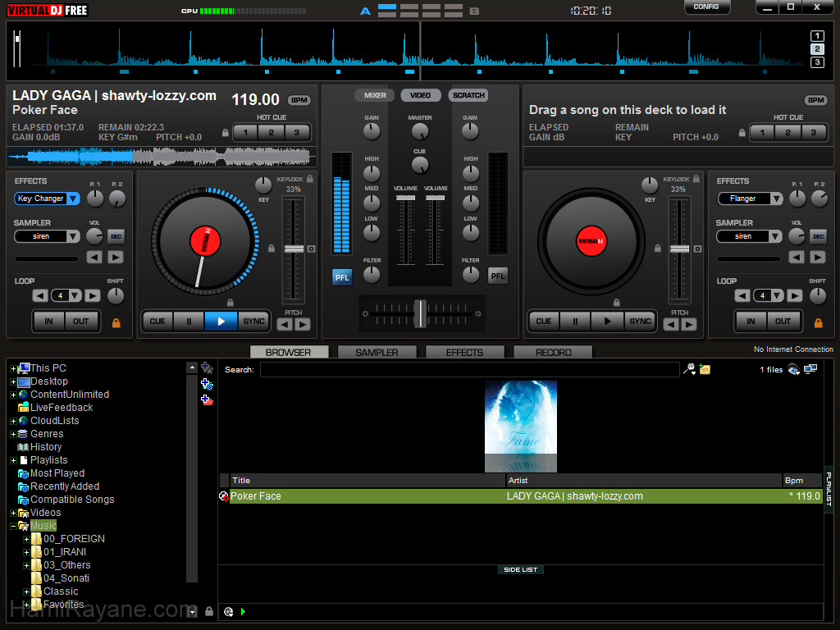Click the add filter folder red plus icon
The width and height of the screenshot is (840, 630).
(207, 400)
